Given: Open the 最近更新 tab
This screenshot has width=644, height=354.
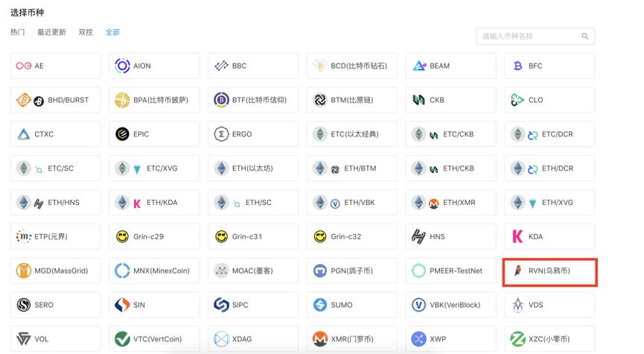Looking at the screenshot, I should [x=51, y=32].
